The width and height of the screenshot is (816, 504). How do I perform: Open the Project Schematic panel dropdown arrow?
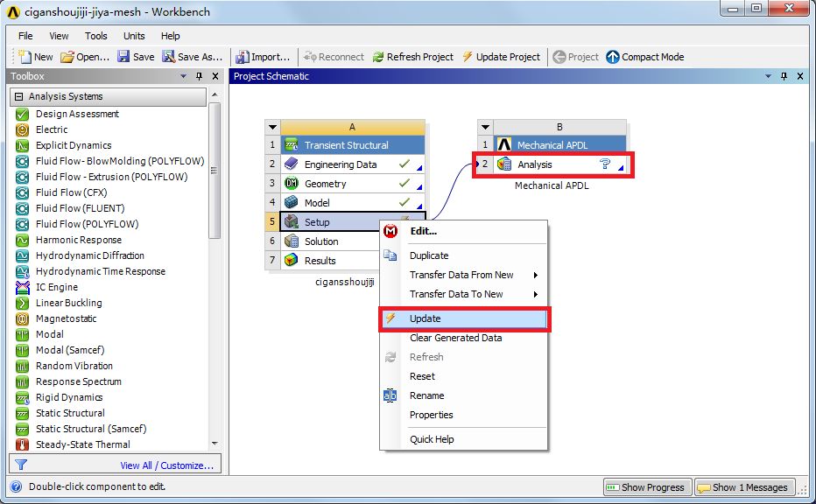pos(768,76)
